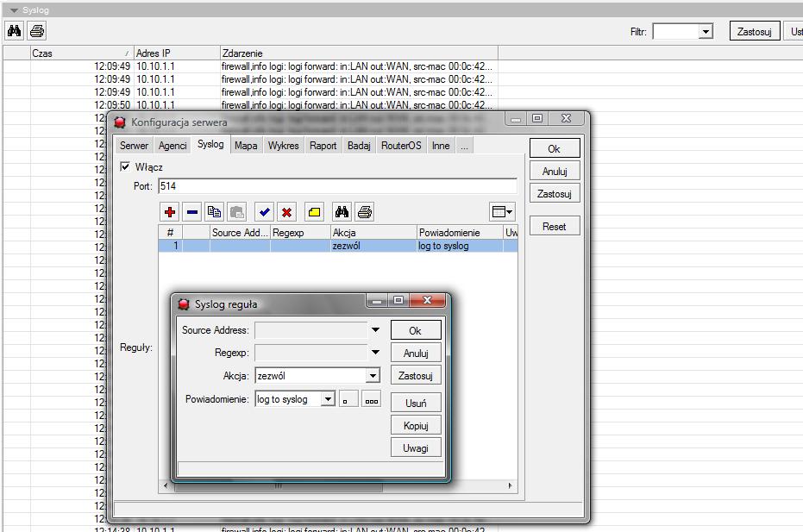The width and height of the screenshot is (803, 532).
Task: Click the three-squares button beside Powiadomienie
Action: click(372, 399)
